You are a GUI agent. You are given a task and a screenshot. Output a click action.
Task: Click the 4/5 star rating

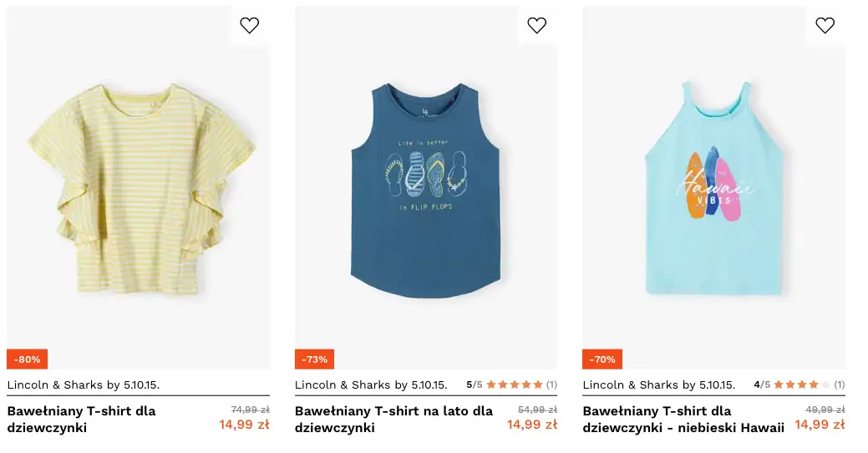pos(799,385)
